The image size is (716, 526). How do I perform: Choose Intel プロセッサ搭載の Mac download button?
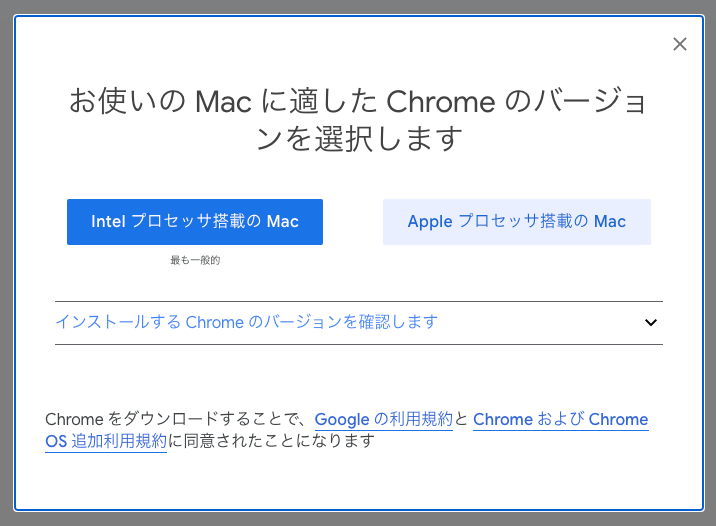pyautogui.click(x=195, y=222)
